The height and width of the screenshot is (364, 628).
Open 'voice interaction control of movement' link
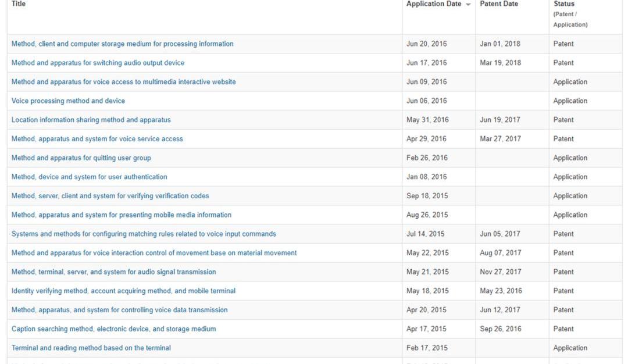(x=154, y=253)
